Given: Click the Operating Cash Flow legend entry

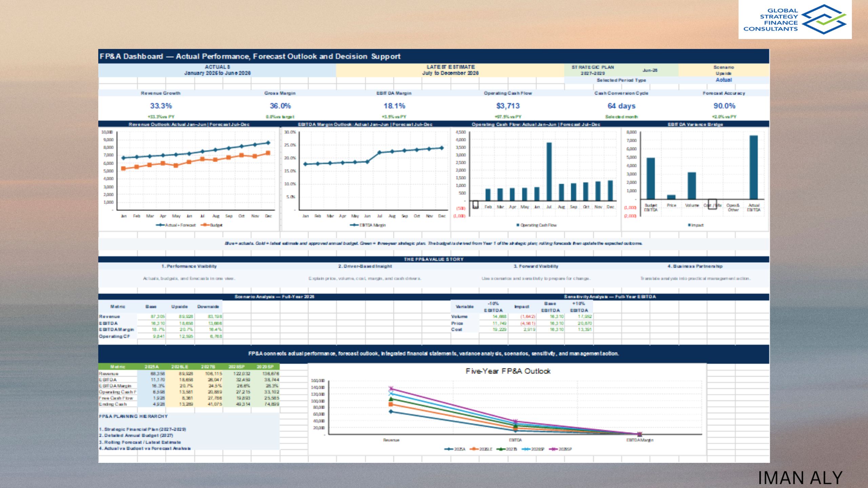Looking at the screenshot, I should click(x=536, y=225).
